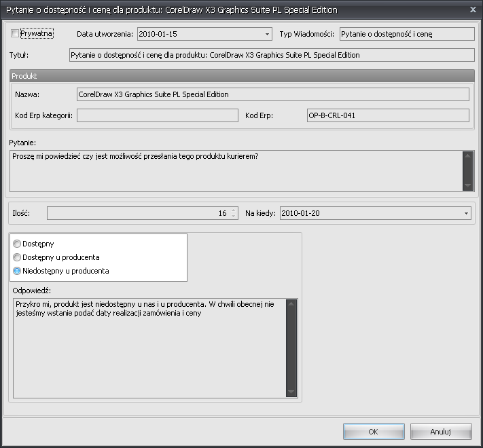Click the Pytanie label

pyautogui.click(x=22, y=143)
